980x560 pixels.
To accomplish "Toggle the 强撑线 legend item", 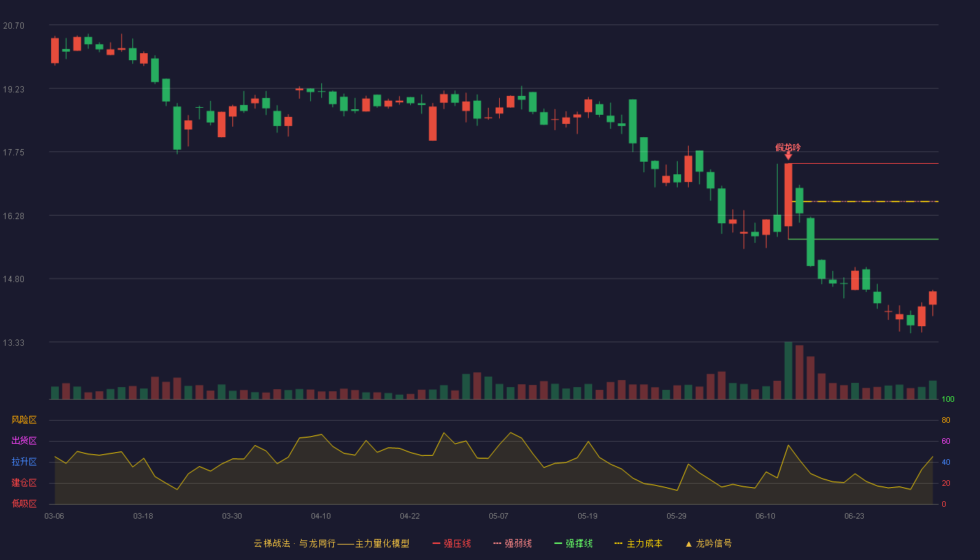I will pyautogui.click(x=573, y=543).
